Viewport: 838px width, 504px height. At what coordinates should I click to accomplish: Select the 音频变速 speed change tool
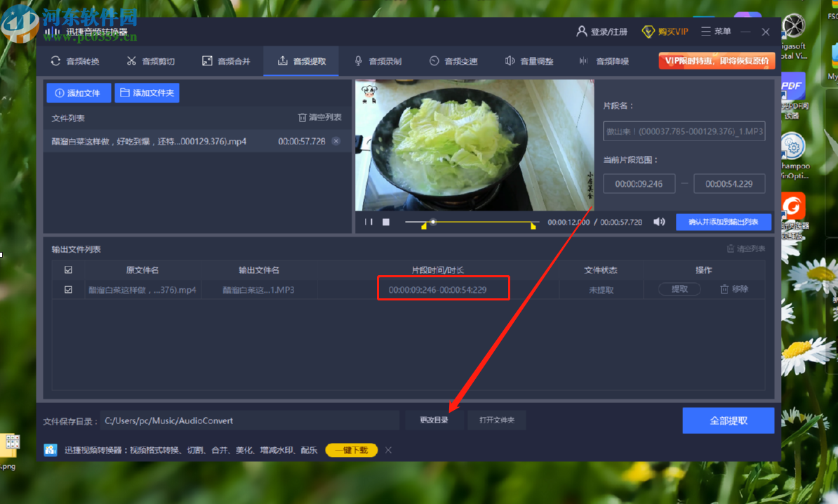(453, 61)
